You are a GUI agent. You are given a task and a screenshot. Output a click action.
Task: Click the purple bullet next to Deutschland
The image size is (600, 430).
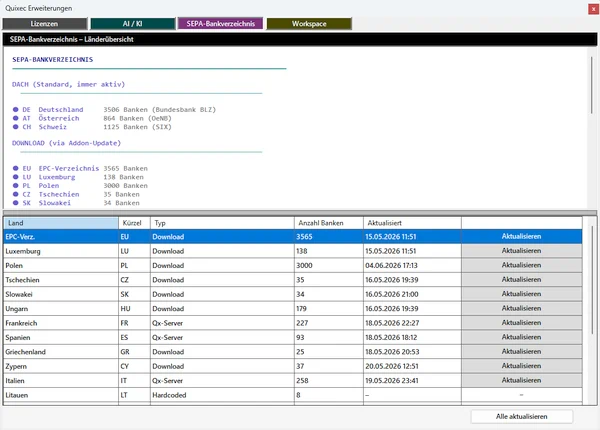tap(16, 109)
